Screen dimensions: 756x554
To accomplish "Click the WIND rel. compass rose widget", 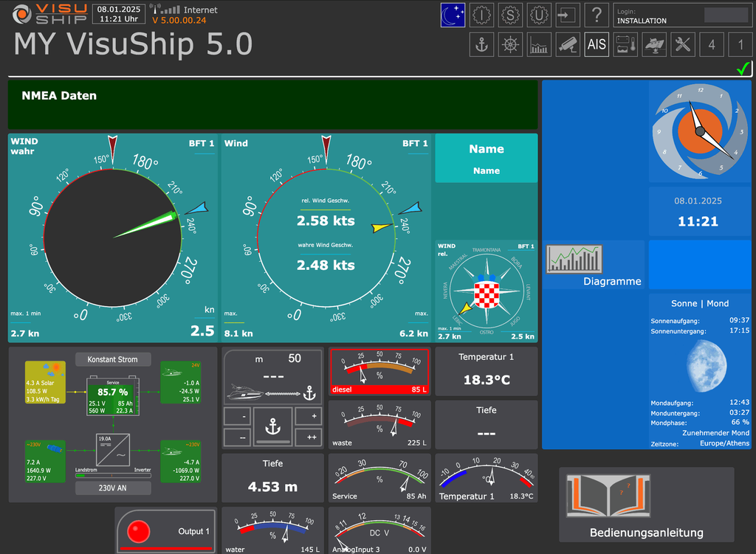I will pyautogui.click(x=487, y=291).
